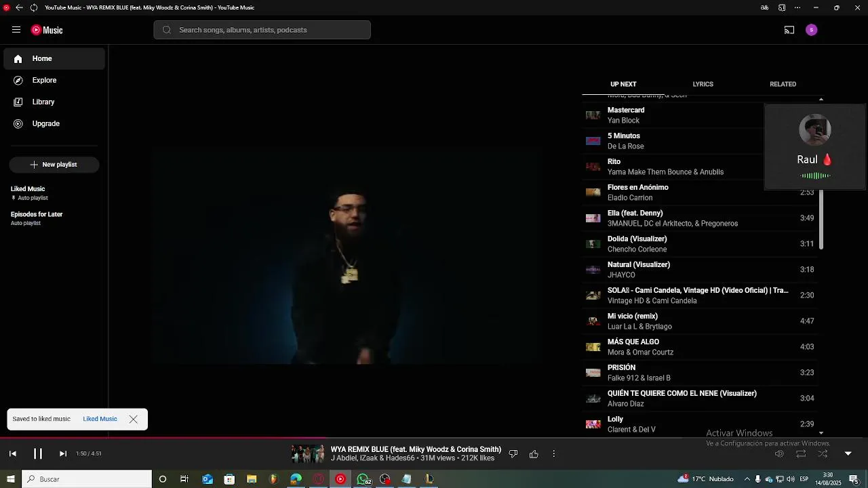Screen dimensions: 868x488
Task: Dismiss the Saved to liked music toast
Action: pyautogui.click(x=133, y=419)
